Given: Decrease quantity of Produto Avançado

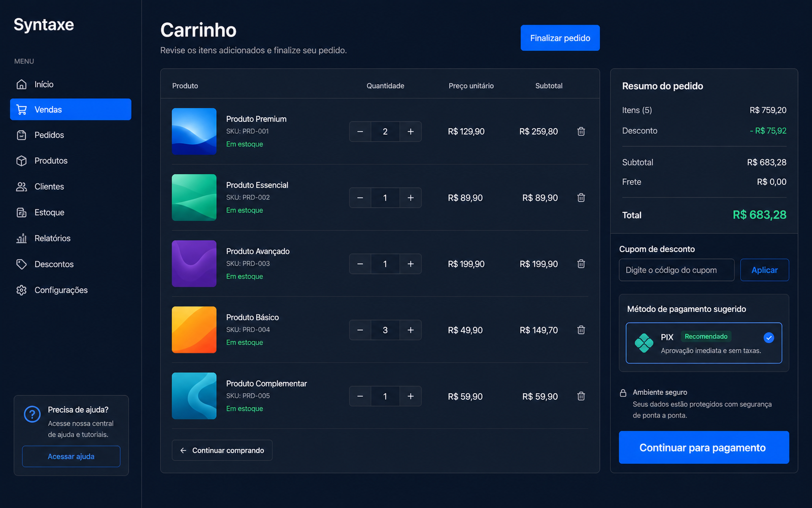Looking at the screenshot, I should [360, 264].
